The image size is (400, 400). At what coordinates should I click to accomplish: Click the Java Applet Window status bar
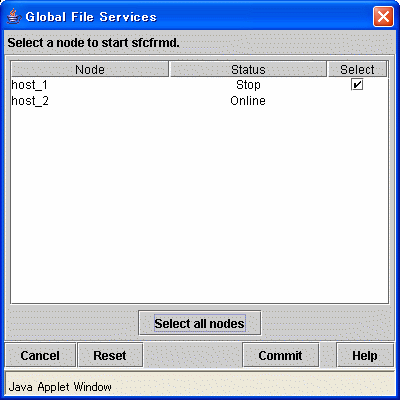200,387
